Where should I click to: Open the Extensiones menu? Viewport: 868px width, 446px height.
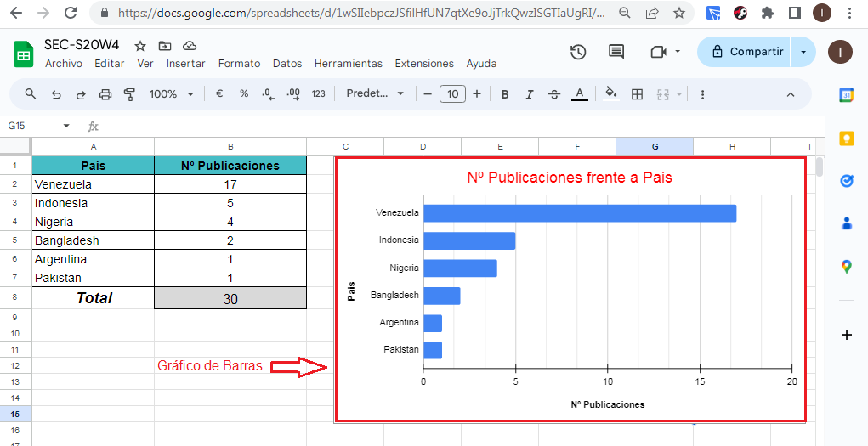coord(424,64)
